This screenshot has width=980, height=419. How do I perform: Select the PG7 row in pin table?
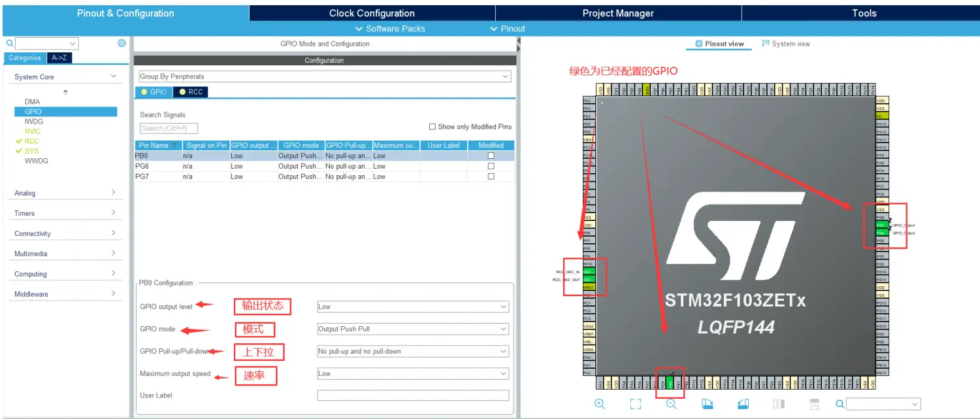[325, 176]
